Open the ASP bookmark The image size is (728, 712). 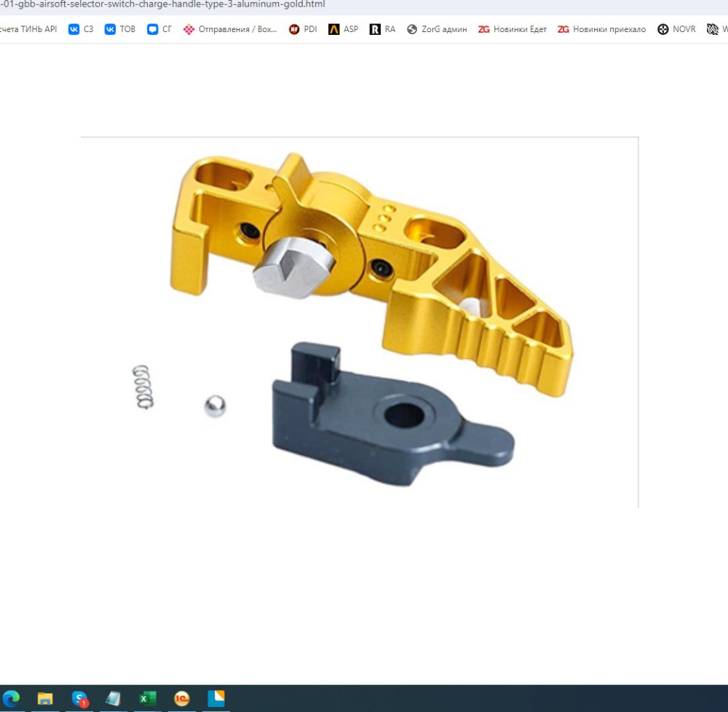point(344,29)
